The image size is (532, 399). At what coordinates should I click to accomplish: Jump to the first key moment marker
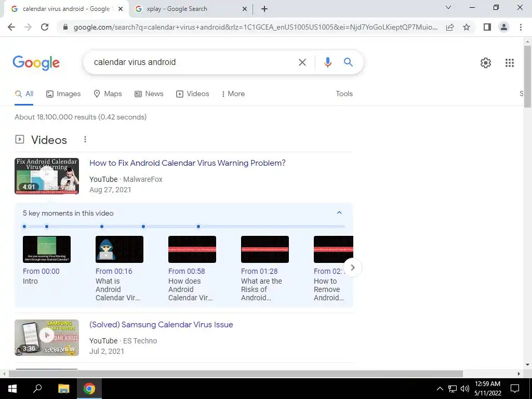click(x=24, y=227)
